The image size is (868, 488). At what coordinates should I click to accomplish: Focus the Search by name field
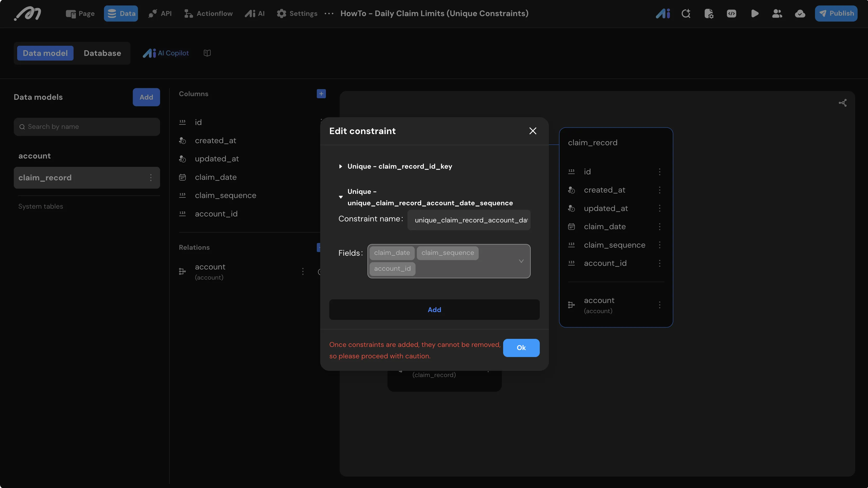pyautogui.click(x=87, y=127)
